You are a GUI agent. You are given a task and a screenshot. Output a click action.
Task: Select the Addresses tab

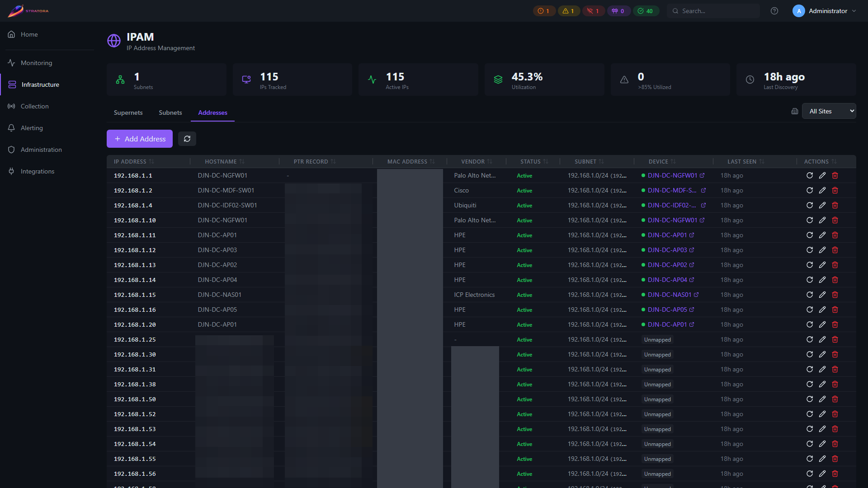click(212, 113)
